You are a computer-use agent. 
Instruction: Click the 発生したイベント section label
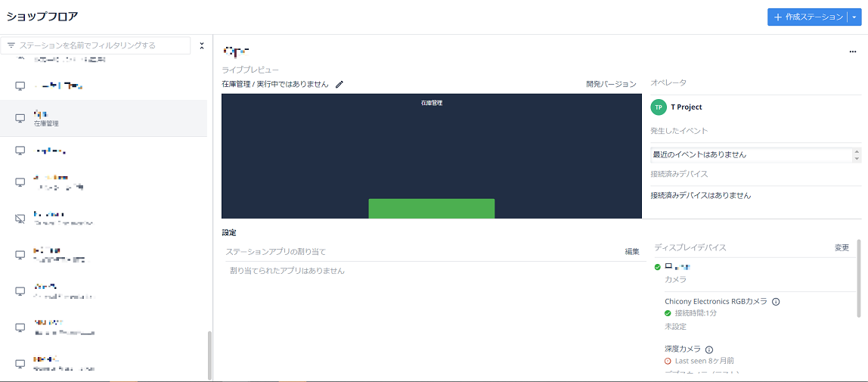click(679, 131)
